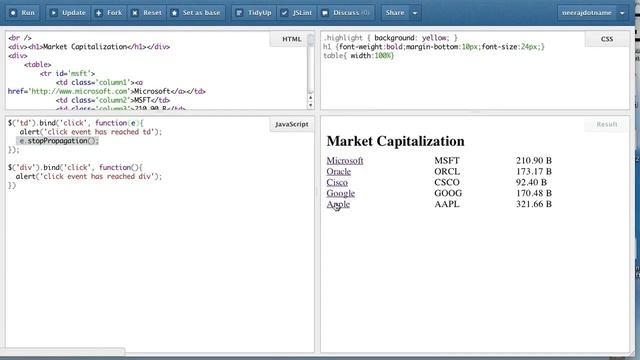The image size is (640, 360).
Task: Run TidyUp on the code
Action: pyautogui.click(x=253, y=13)
